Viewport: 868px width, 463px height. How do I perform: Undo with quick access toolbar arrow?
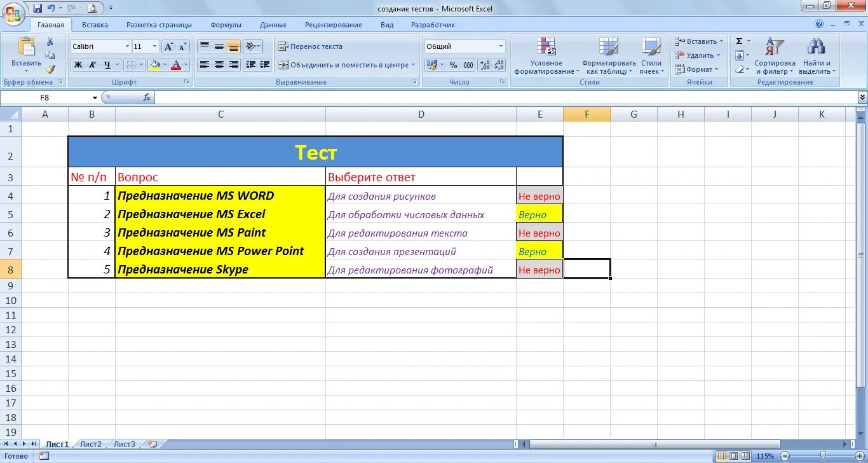pos(51,8)
